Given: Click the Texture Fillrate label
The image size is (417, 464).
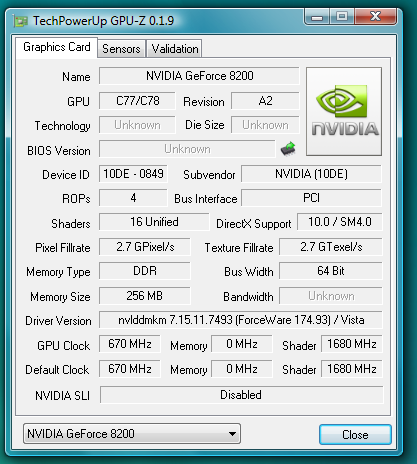Looking at the screenshot, I should tap(239, 248).
